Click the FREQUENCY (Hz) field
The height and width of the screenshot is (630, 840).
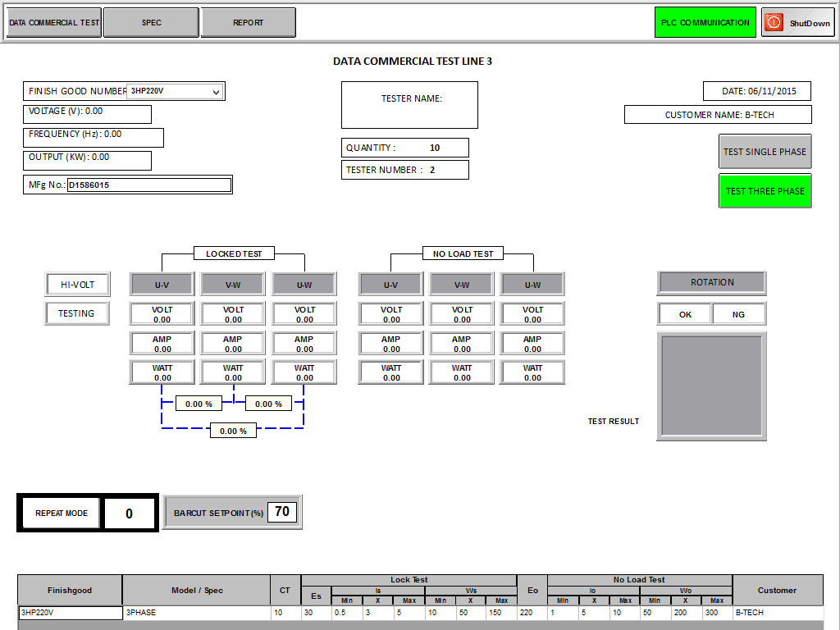click(94, 137)
